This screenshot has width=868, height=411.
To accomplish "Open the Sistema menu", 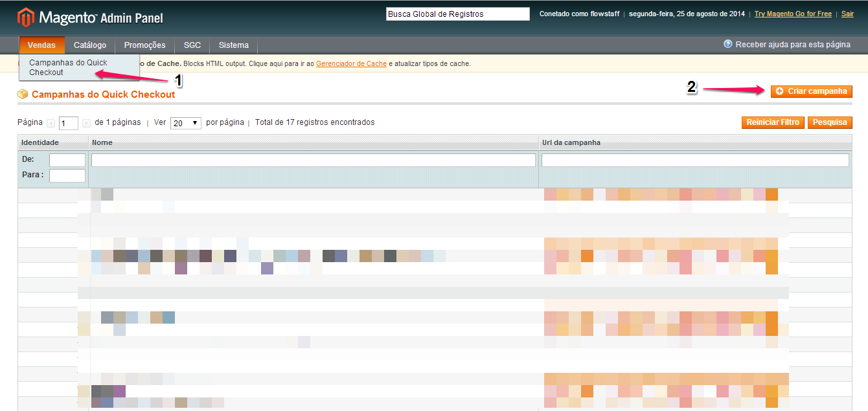I will coord(234,45).
